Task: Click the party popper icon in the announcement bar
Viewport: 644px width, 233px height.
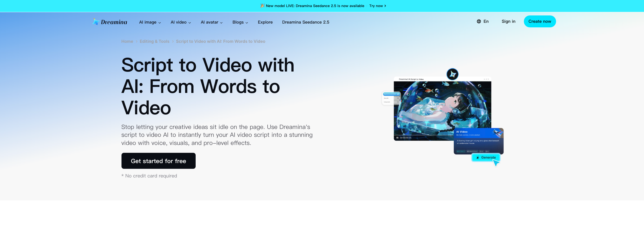Action: [x=262, y=6]
